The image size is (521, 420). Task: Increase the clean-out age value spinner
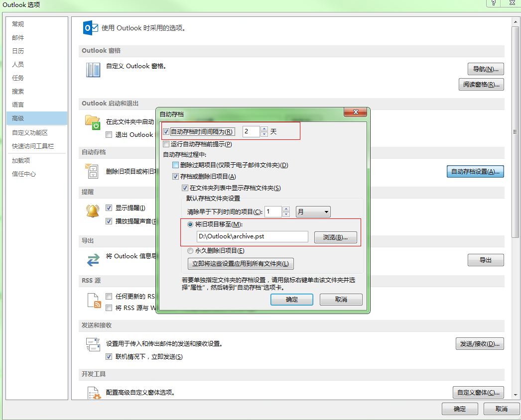click(286, 209)
